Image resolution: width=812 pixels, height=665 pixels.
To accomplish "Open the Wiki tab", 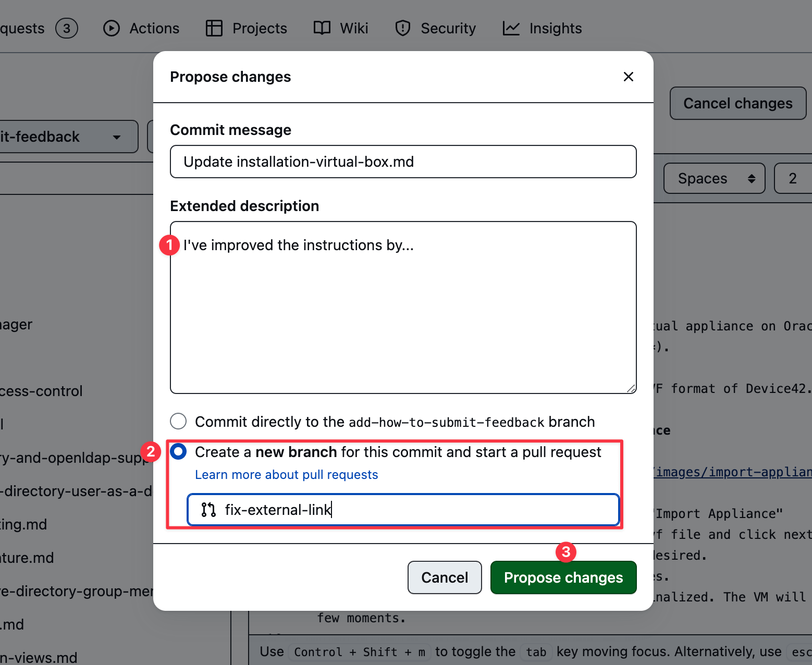I will tap(353, 28).
